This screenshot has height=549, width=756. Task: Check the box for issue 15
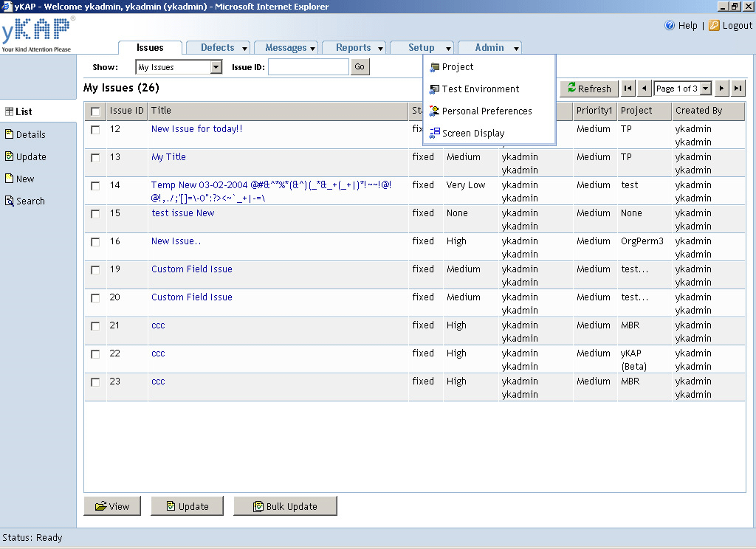tap(95, 213)
